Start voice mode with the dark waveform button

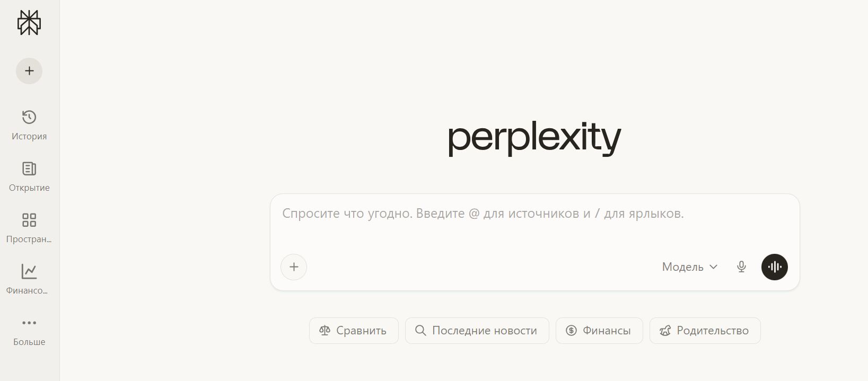pyautogui.click(x=774, y=267)
